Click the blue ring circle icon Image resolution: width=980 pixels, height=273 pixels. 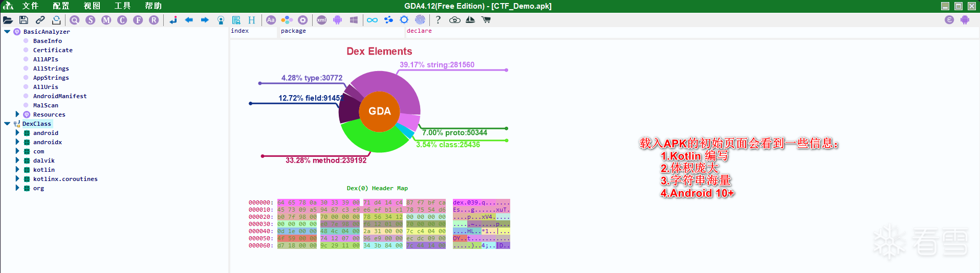point(404,20)
